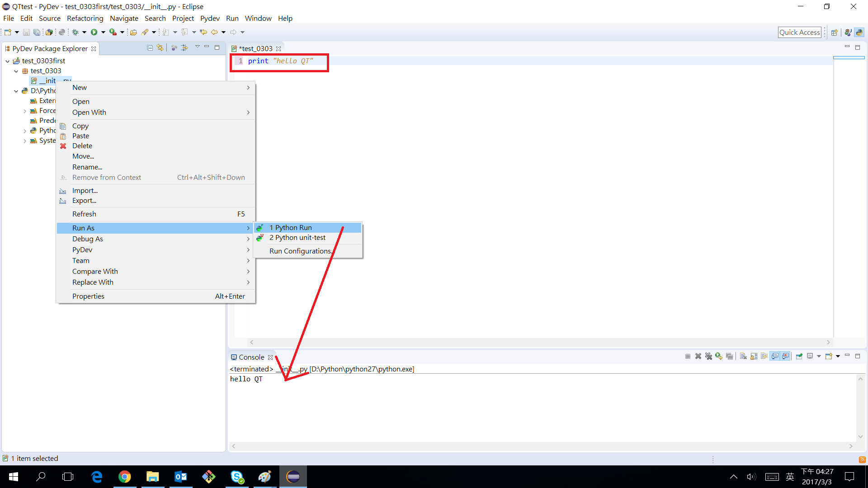Select the *test_0303 editor tab

[255, 48]
